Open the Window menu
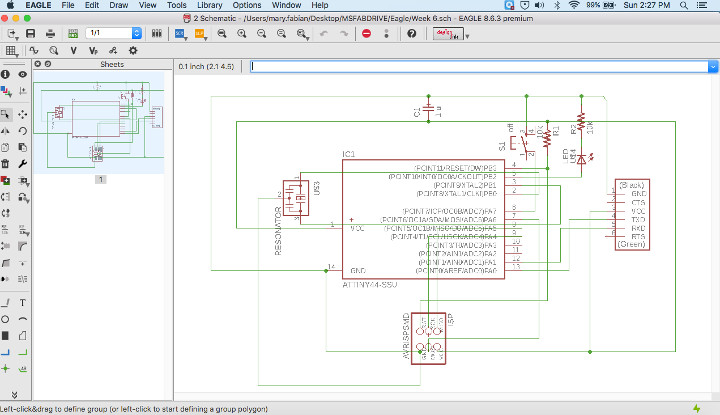Screen dimensions: 720x415 286,5
